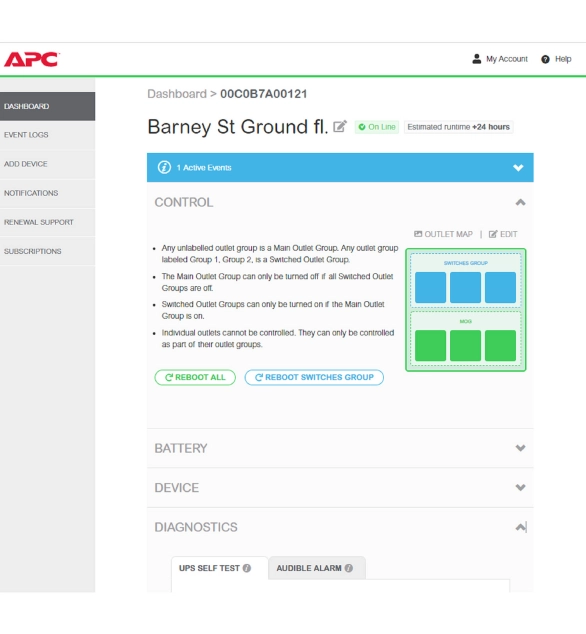Open Add Device in sidebar
Viewport: 586px width, 634px height.
(x=47, y=164)
